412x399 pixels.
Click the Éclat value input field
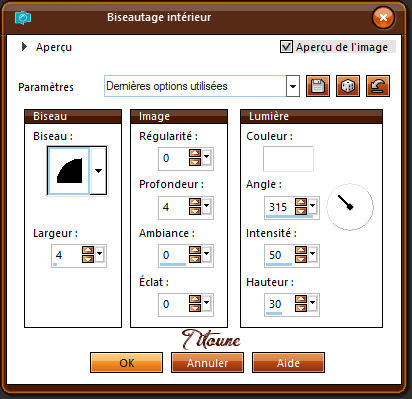point(173,304)
